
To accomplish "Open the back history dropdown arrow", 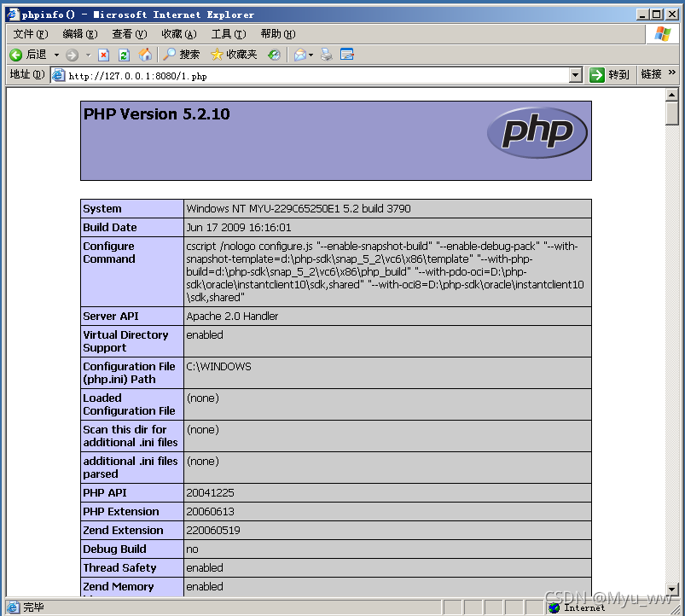I will (x=56, y=55).
